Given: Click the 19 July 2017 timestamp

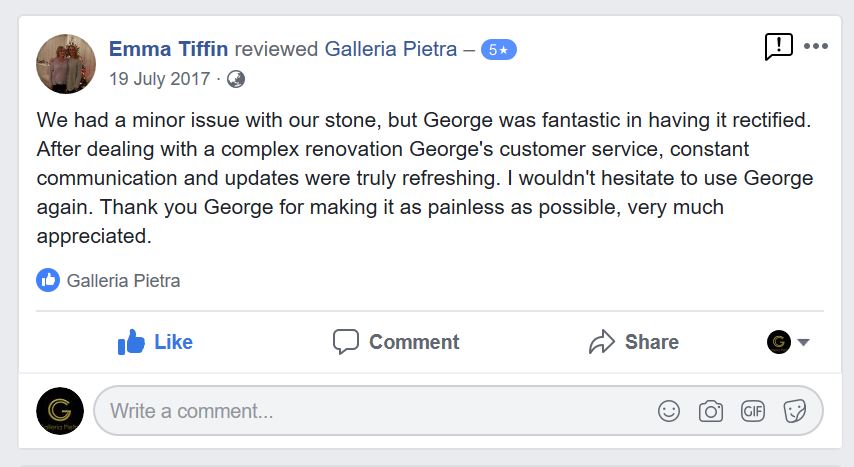Looking at the screenshot, I should click(x=159, y=78).
